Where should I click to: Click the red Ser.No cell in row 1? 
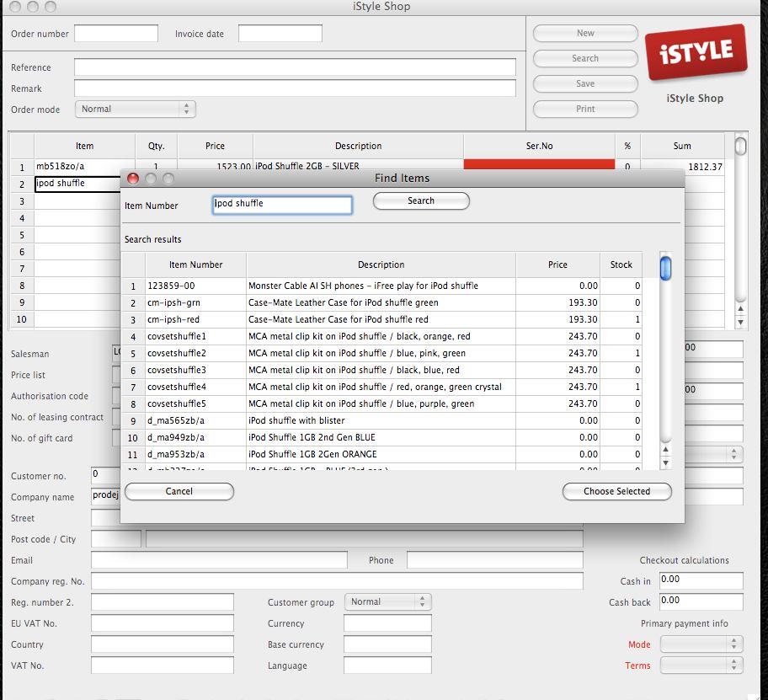(539, 164)
